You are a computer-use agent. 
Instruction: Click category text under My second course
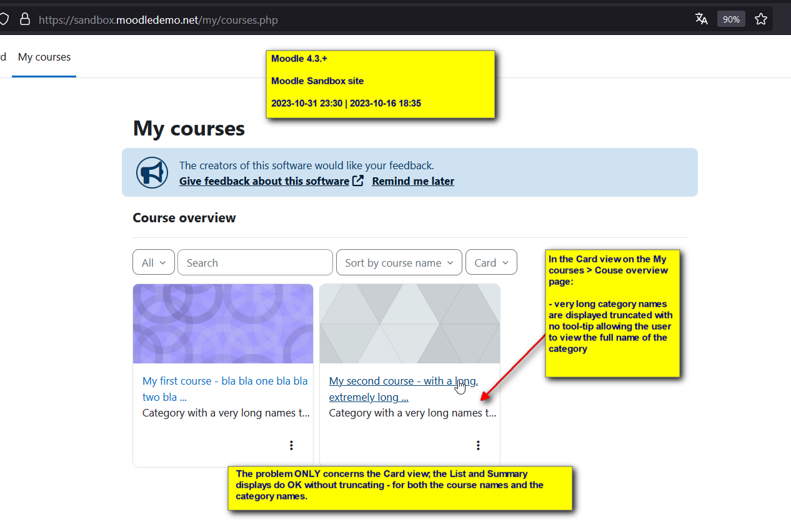click(413, 413)
